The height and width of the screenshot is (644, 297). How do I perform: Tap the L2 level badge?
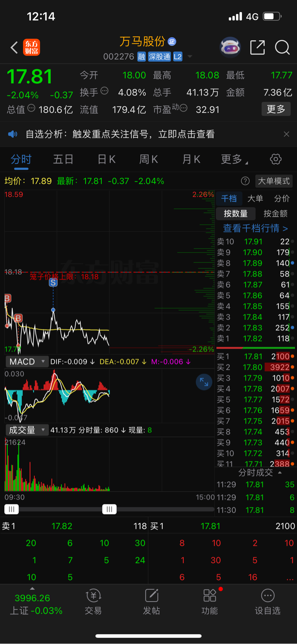[x=178, y=57]
